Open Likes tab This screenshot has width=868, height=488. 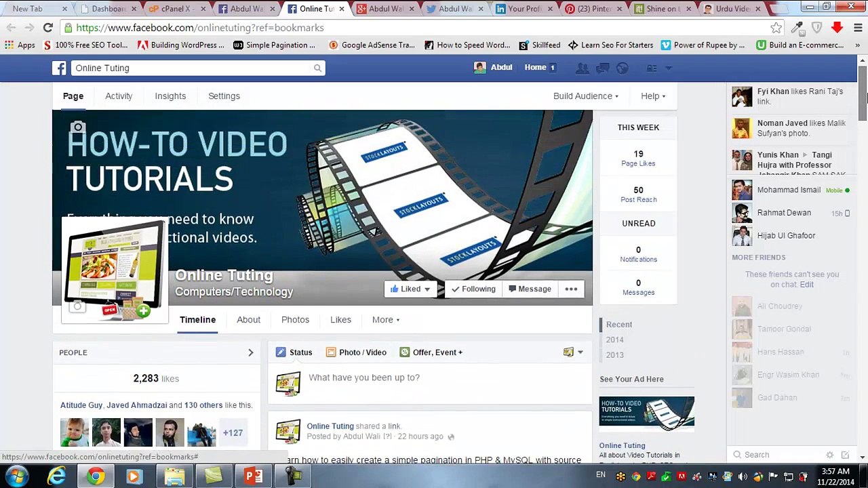tap(340, 320)
